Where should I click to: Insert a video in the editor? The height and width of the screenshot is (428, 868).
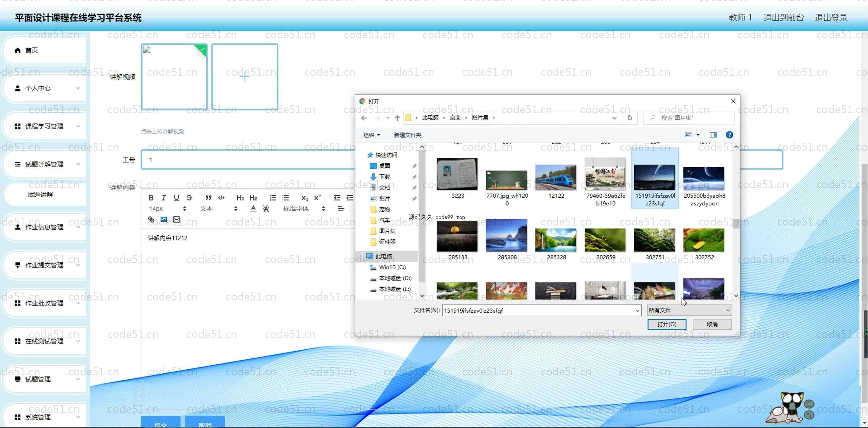click(176, 220)
